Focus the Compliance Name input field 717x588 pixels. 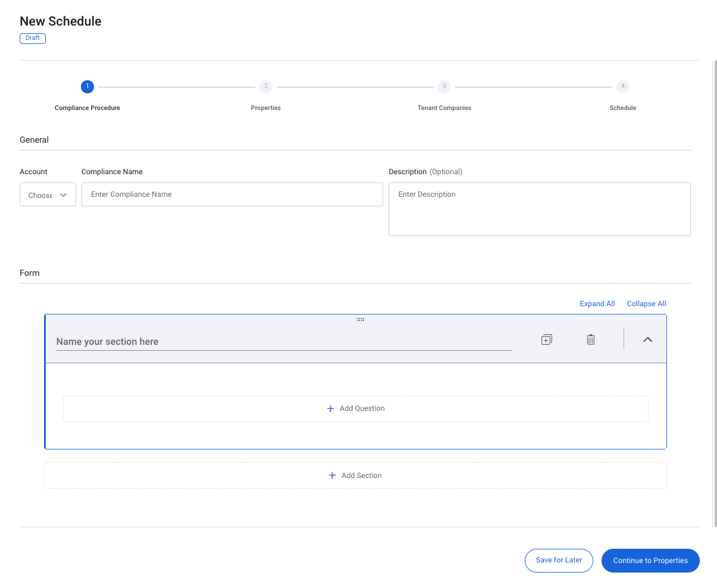click(x=232, y=194)
